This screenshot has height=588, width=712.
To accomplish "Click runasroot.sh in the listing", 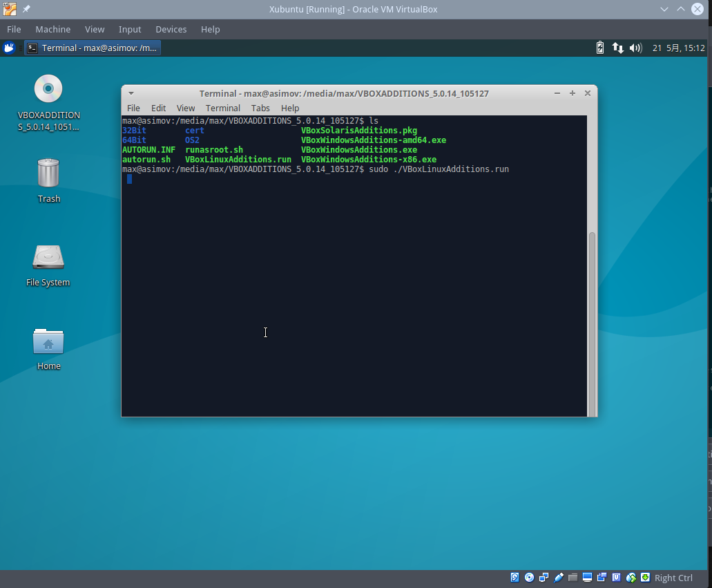I will tap(214, 150).
